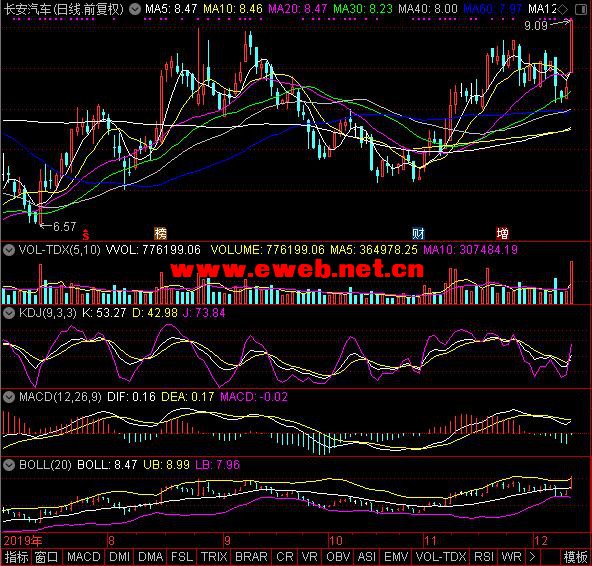Open the 指标 indicator button
Screen dimensions: 592x566
(x=16, y=557)
